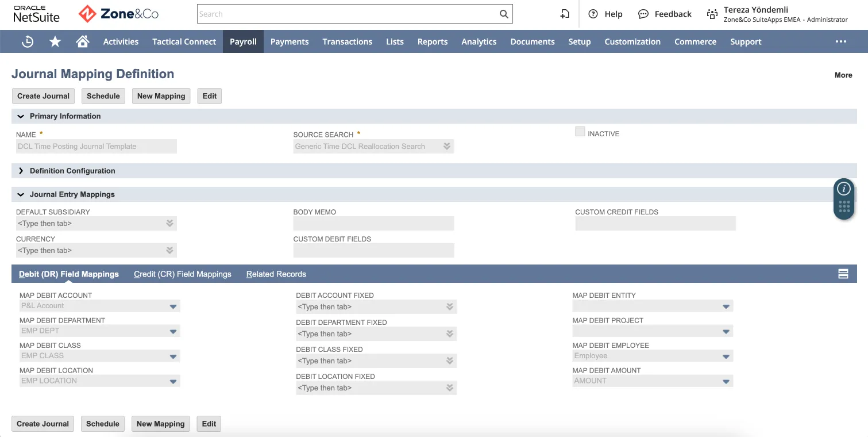
Task: Open the Analytics menu
Action: tap(479, 41)
